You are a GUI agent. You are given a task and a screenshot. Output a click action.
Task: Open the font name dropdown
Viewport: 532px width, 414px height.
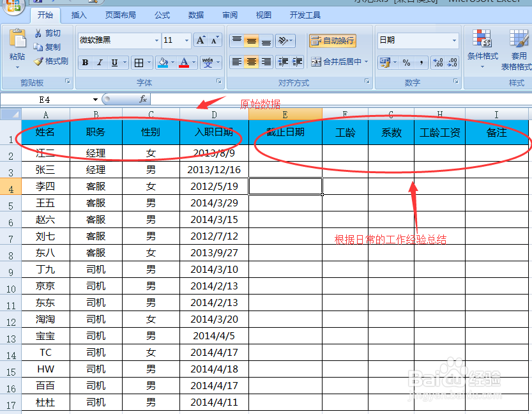[156, 40]
